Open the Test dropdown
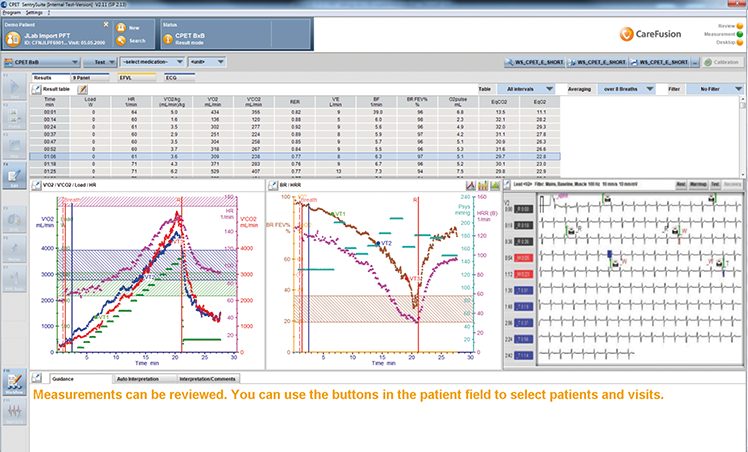The width and height of the screenshot is (748, 452). point(100,62)
